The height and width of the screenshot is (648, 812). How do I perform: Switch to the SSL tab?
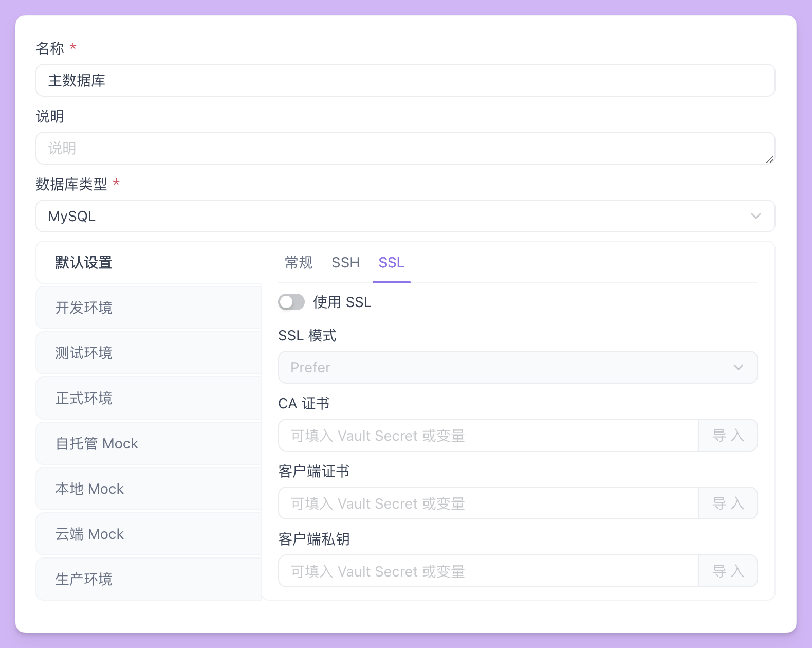click(391, 263)
